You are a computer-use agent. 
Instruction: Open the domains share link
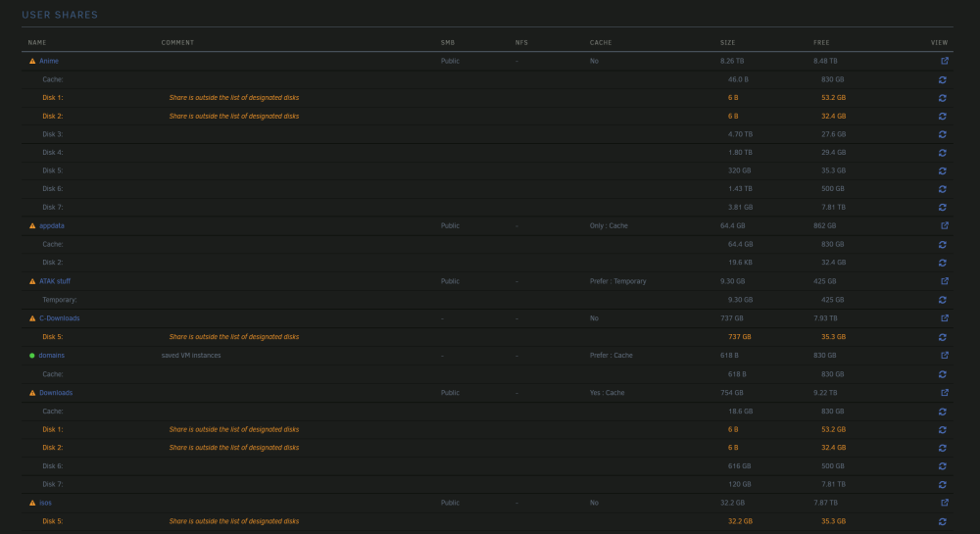click(51, 356)
